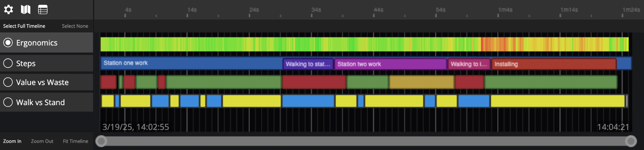This screenshot has height=150, width=644.
Task: Click the Walking to stat... purple segment
Action: coord(308,64)
